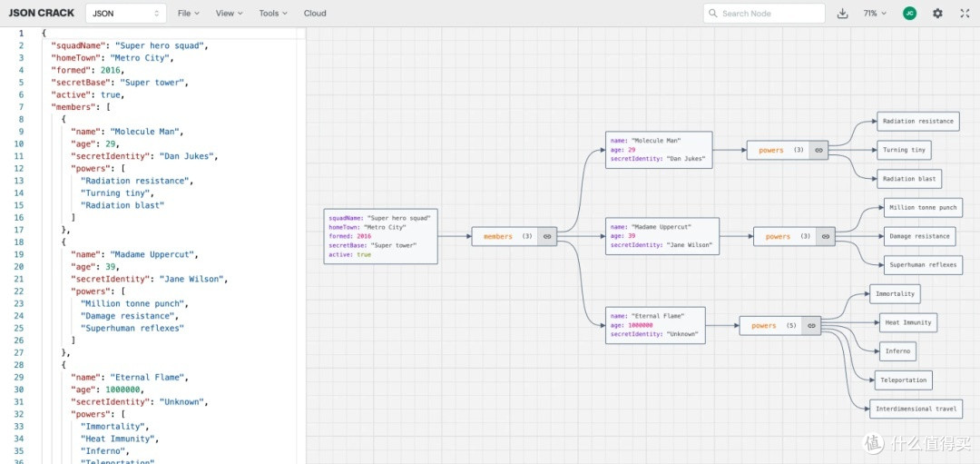980x464 pixels.
Task: Open settings via the gear icon
Action: [x=937, y=13]
